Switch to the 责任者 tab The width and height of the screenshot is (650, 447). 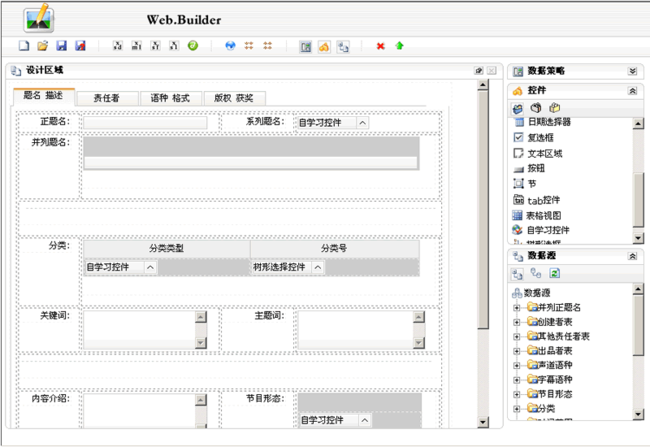[x=107, y=98]
